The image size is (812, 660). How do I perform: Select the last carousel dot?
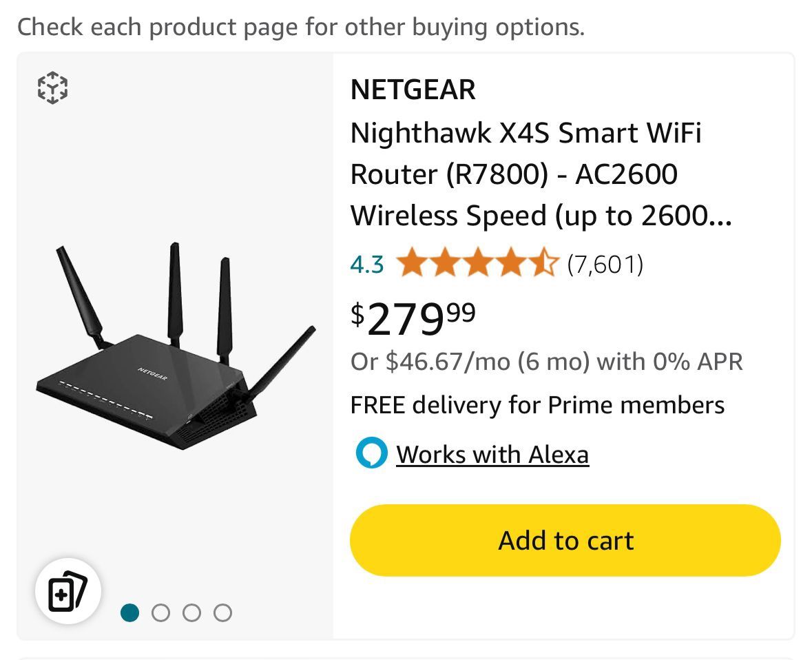point(223,612)
